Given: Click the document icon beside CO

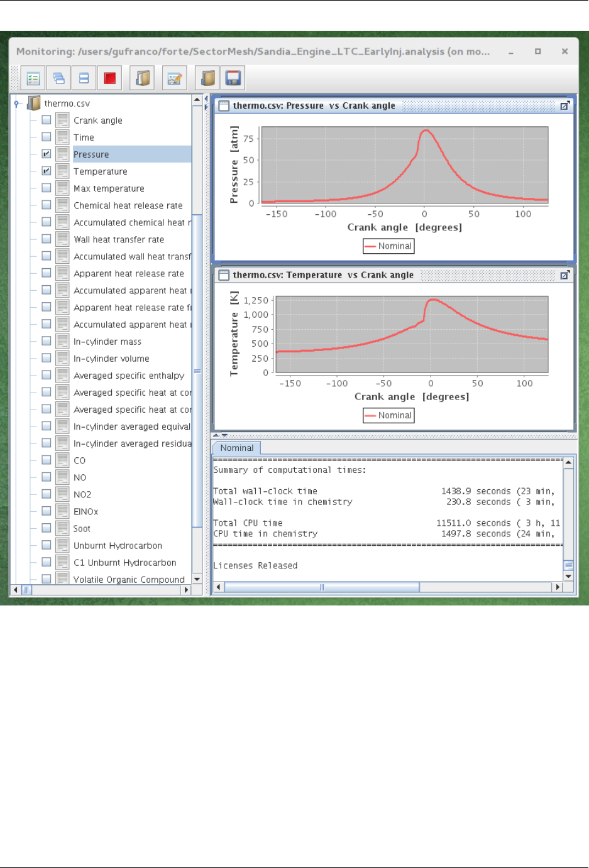Looking at the screenshot, I should [62, 460].
